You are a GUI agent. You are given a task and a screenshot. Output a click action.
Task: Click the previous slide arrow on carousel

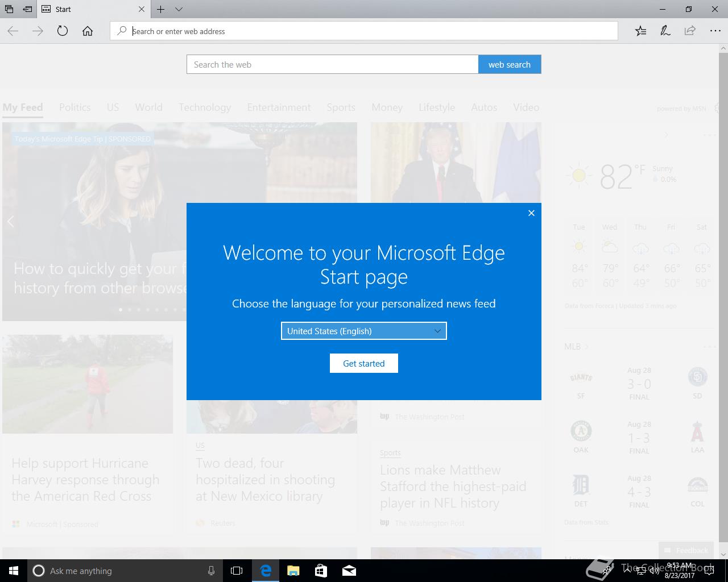pos(10,222)
